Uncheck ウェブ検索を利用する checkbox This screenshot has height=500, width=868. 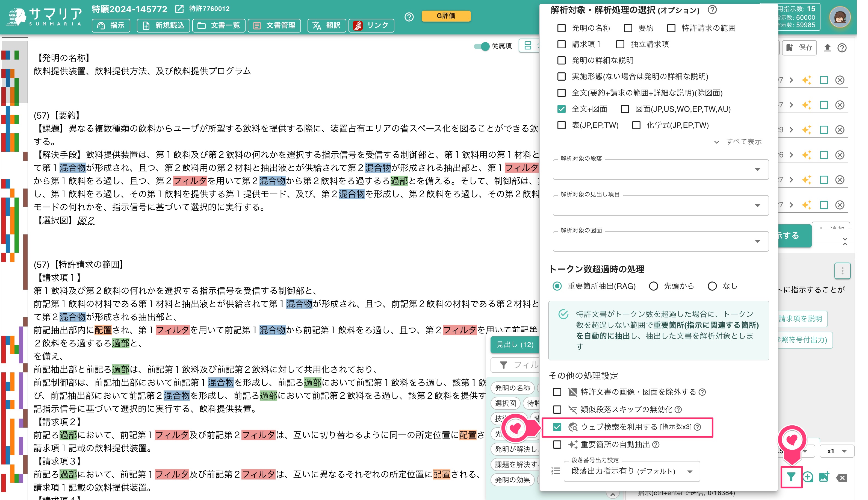point(557,427)
